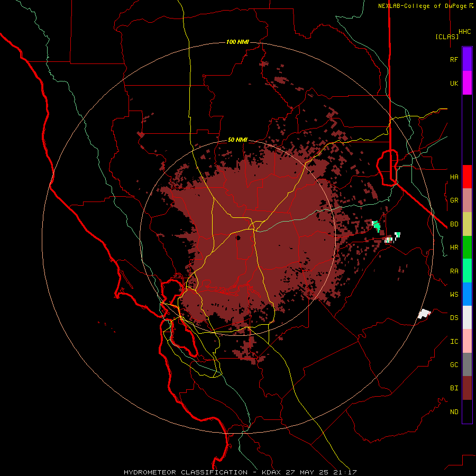Click the green rain echo cell
Viewport: 476px width, 476px height.
(377, 225)
